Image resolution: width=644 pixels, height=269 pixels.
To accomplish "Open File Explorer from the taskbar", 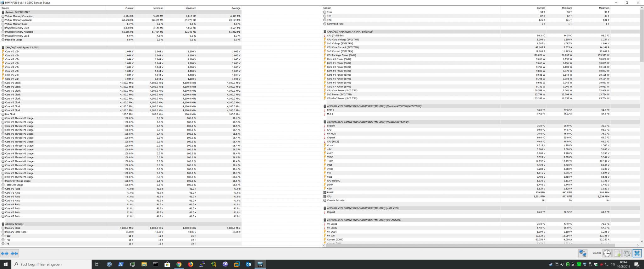I will [x=144, y=264].
